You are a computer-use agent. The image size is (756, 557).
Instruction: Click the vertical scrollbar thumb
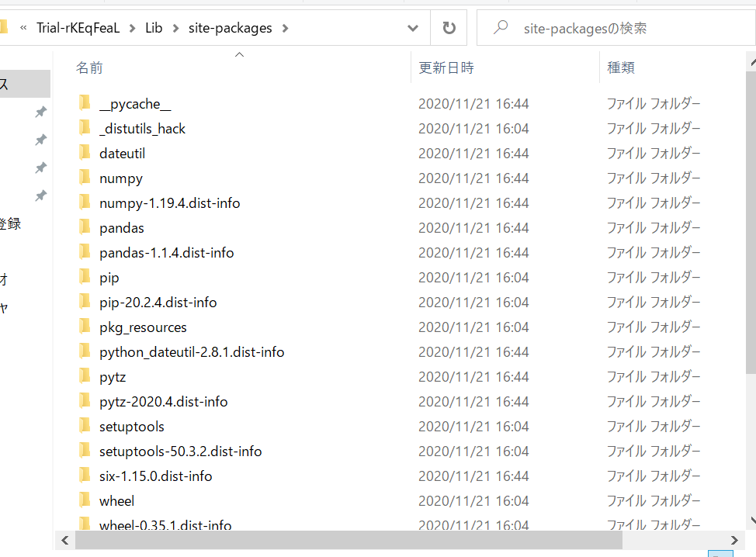pyautogui.click(x=751, y=223)
